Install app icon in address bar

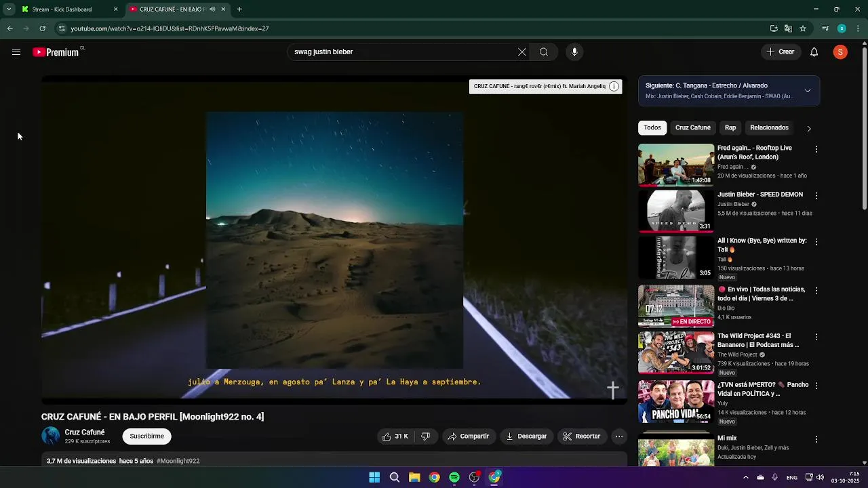point(774,28)
